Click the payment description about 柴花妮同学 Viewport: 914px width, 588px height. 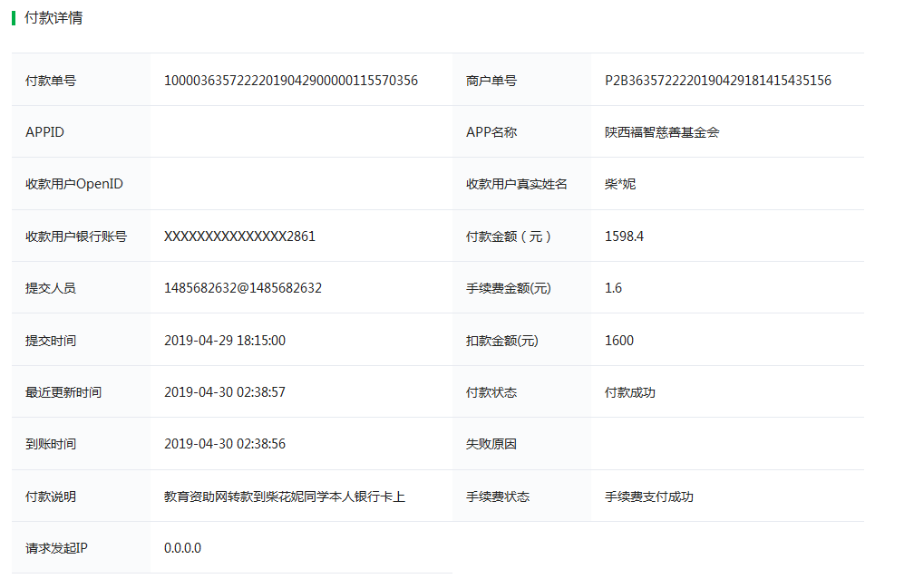285,496
